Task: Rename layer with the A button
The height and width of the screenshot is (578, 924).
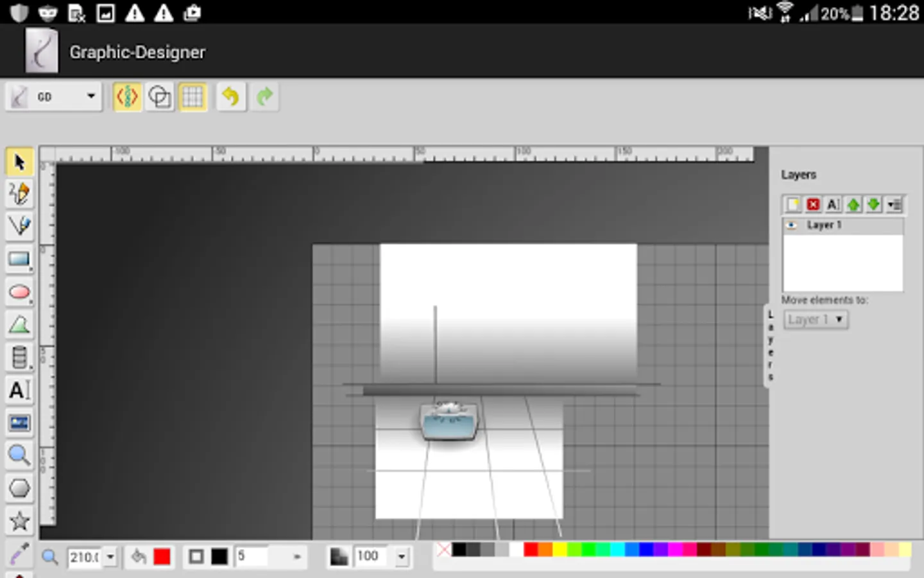Action: (833, 204)
